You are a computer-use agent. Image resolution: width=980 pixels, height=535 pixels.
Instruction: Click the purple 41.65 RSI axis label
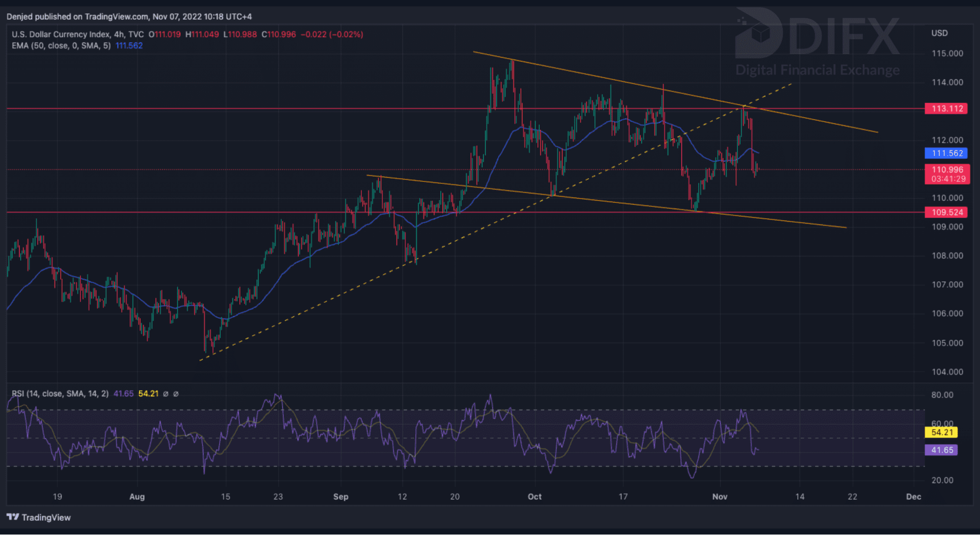click(x=941, y=450)
